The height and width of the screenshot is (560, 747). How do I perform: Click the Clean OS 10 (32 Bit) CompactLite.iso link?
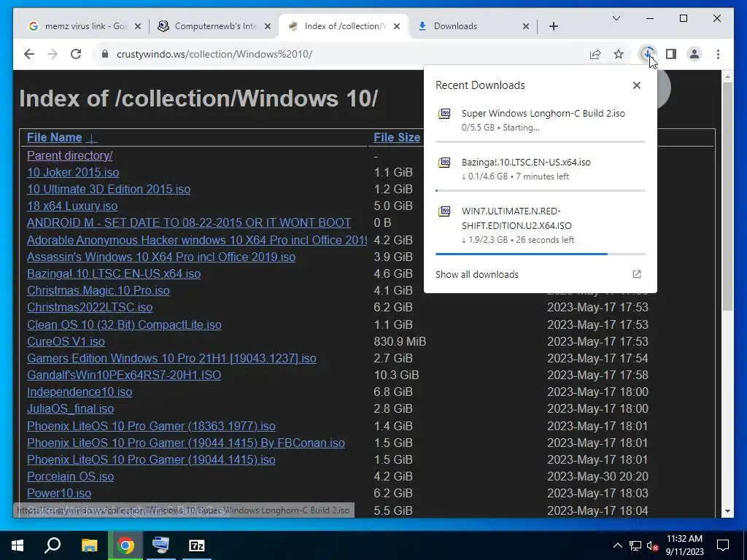[124, 324]
